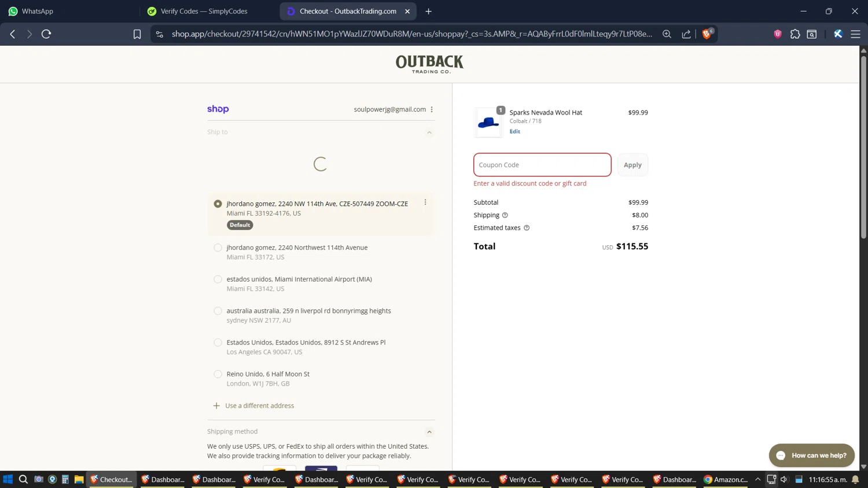Open the Windows notifications bell
The width and height of the screenshot is (868, 488).
855,479
